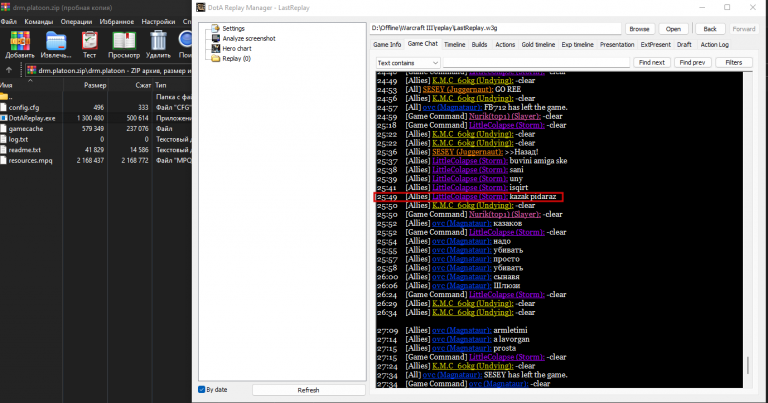Switch to the Exp timeline tab
Screen dimensions: 768x403
click(x=577, y=45)
